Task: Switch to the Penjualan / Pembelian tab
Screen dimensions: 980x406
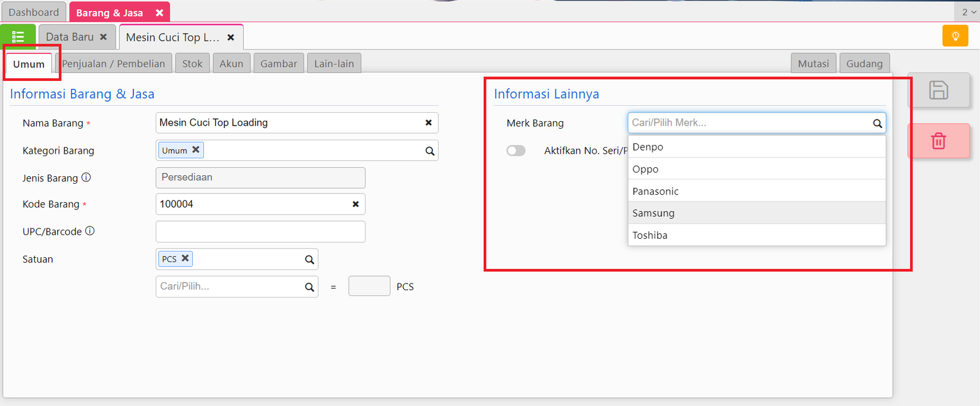Action: coord(113,64)
